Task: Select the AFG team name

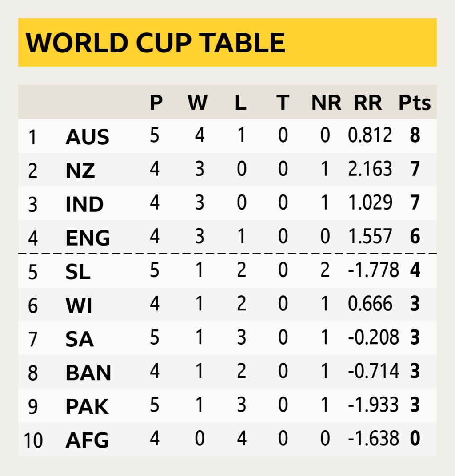Action: (x=87, y=440)
